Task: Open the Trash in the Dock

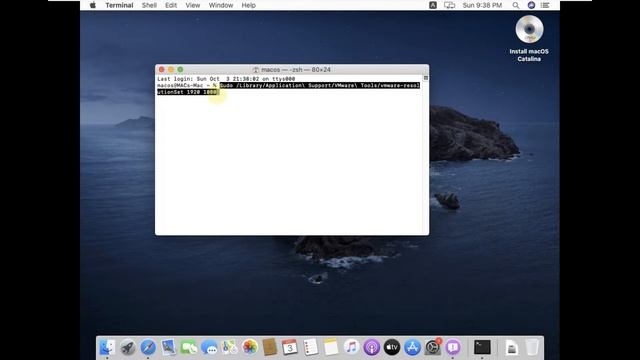Action: (532, 348)
